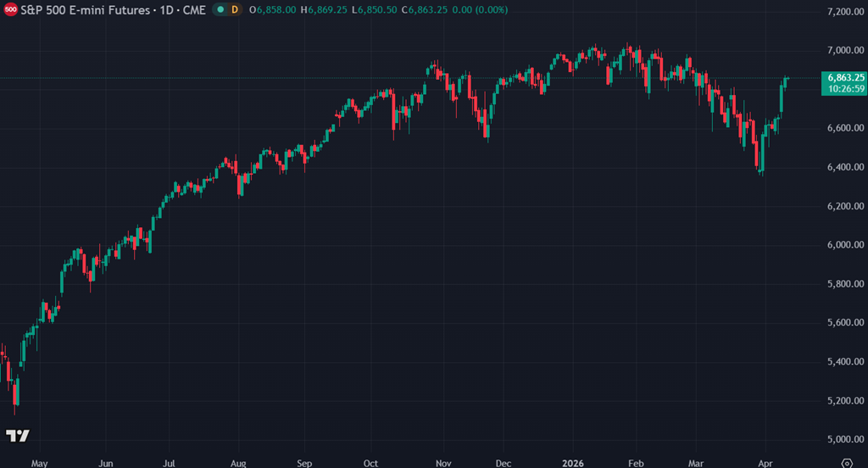Select the 7,000.00 price axis level
The image size is (868, 468).
pyautogui.click(x=843, y=50)
